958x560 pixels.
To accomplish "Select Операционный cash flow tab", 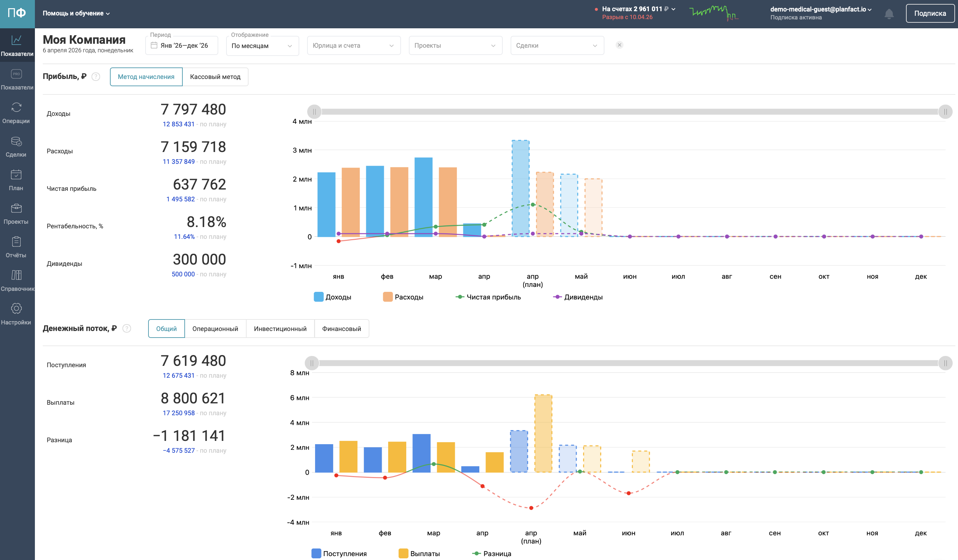I will tap(215, 329).
